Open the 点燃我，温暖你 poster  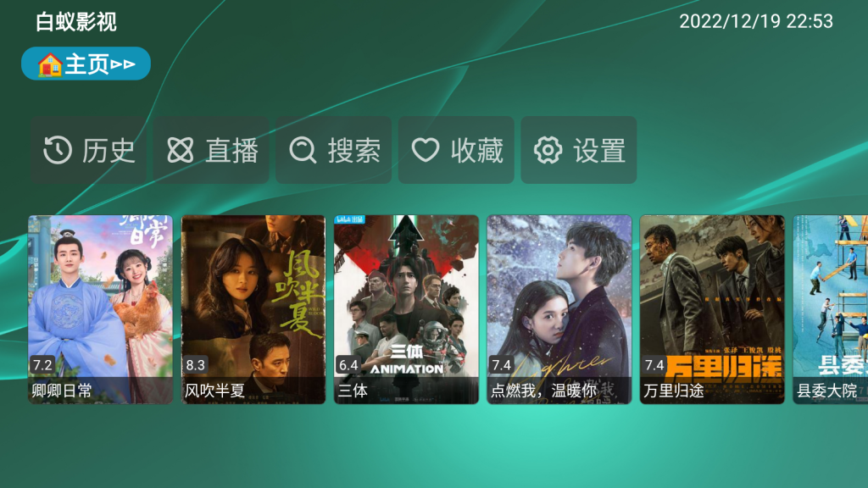click(x=559, y=309)
